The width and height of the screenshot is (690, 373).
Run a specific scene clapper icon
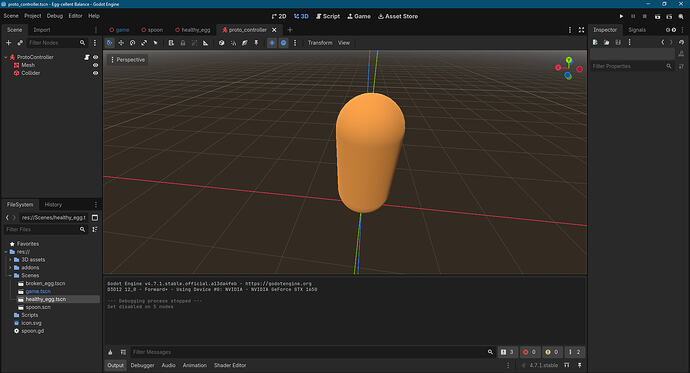tap(669, 16)
